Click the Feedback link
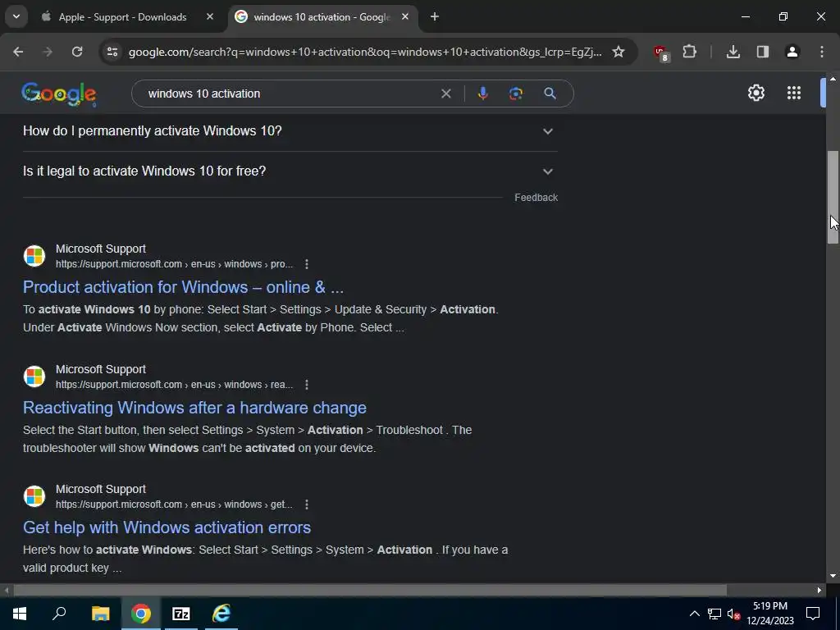 (x=536, y=198)
